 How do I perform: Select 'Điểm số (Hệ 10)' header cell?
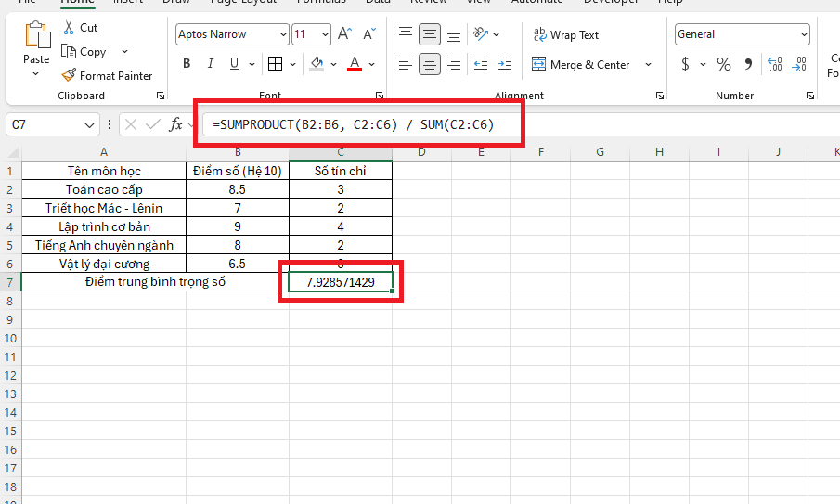coord(238,172)
